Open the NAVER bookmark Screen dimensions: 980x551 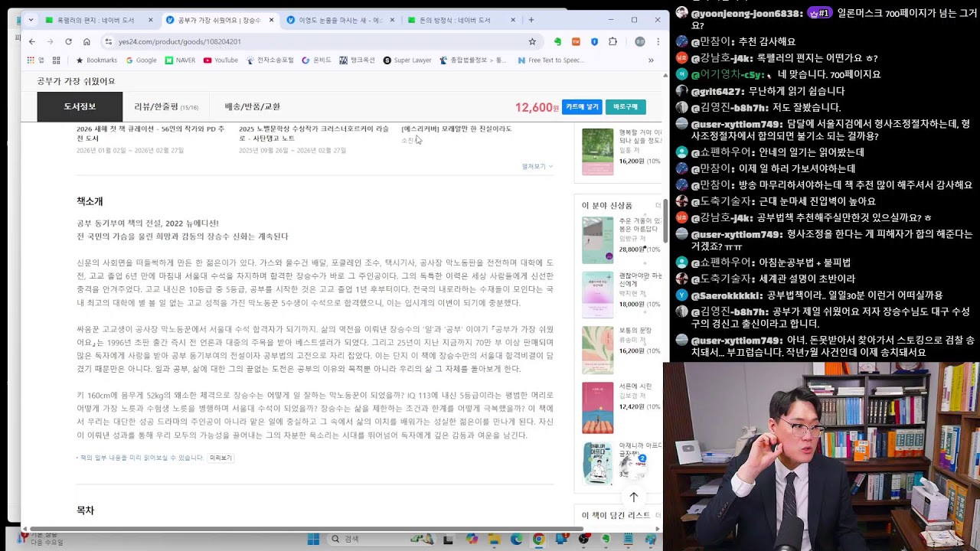[180, 60]
